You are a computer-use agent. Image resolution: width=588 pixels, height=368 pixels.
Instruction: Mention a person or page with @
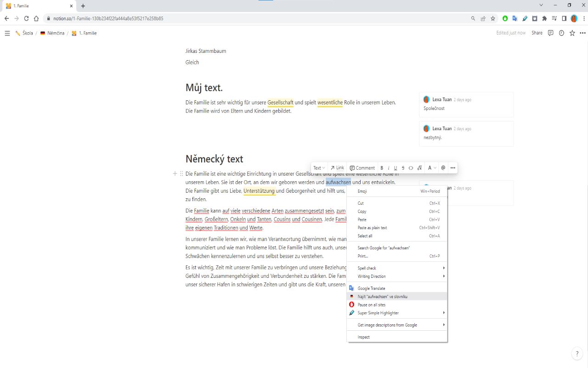(443, 168)
